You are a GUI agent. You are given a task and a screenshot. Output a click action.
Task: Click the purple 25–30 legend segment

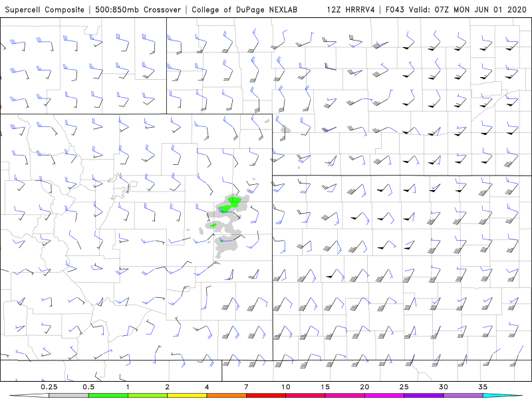point(424,396)
